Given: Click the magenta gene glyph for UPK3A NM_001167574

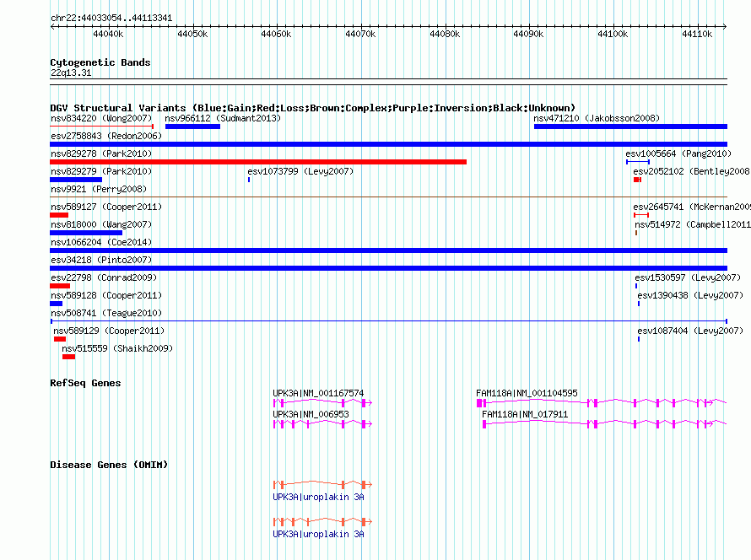Looking at the screenshot, I should coord(322,403).
